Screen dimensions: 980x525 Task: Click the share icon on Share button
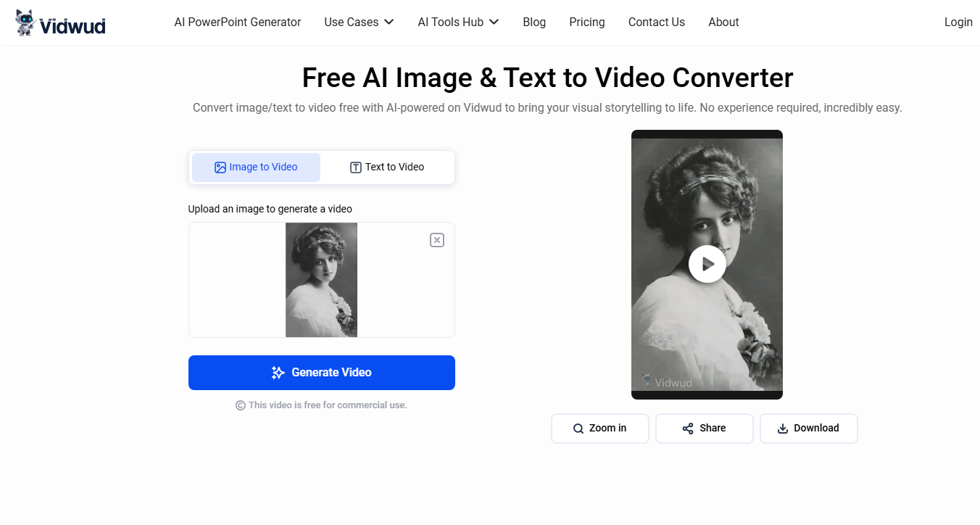pos(688,429)
